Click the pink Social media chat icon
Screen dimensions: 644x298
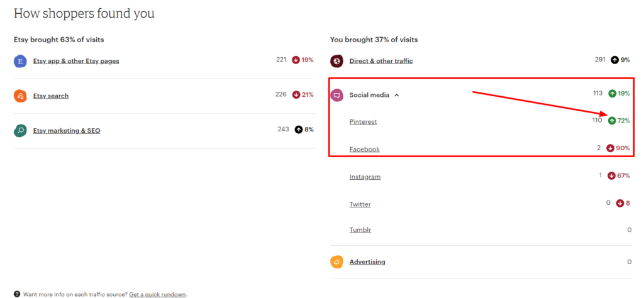[x=337, y=95]
